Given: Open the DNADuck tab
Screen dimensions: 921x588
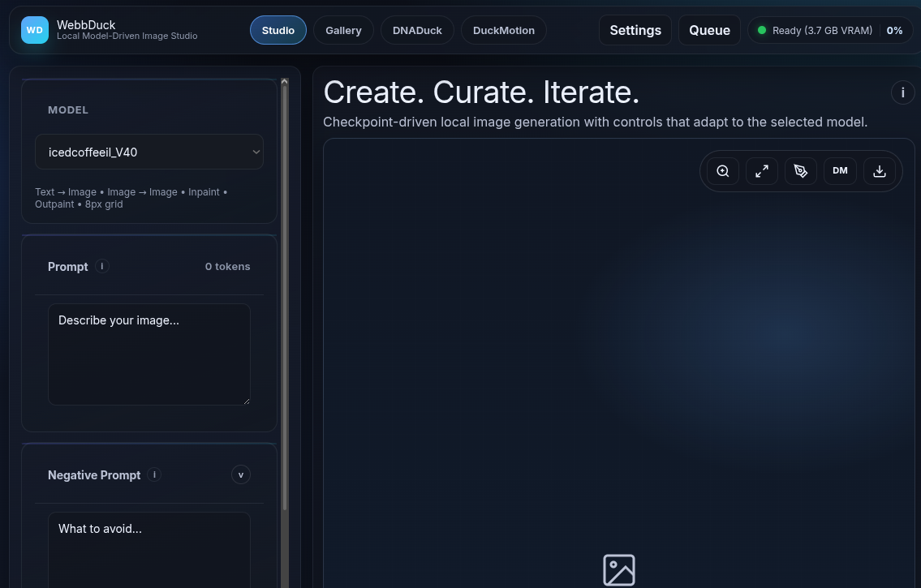Looking at the screenshot, I should point(417,30).
